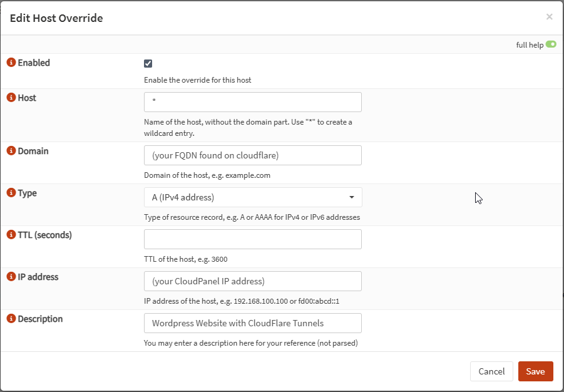Screen dimensions: 564x392
Task: Click the Wordpress Website description field
Action: (x=252, y=322)
